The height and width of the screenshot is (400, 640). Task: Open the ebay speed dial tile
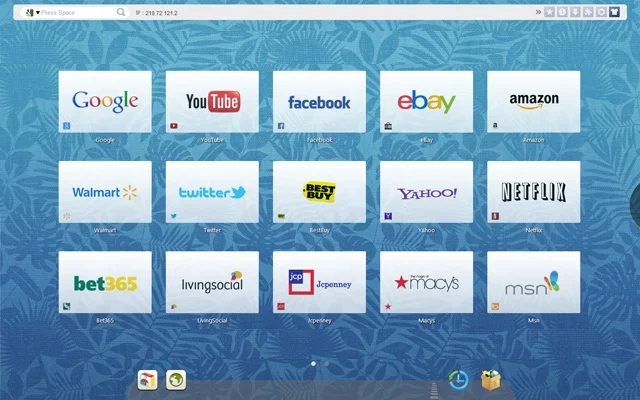427,102
